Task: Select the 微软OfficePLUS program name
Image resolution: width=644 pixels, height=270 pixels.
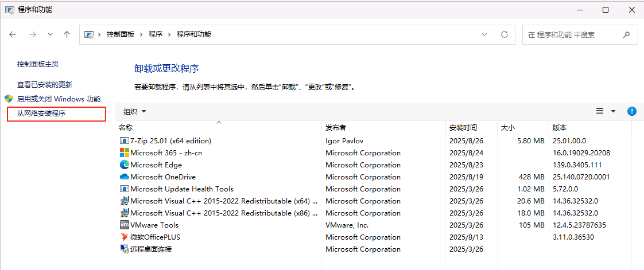Action: [x=155, y=237]
